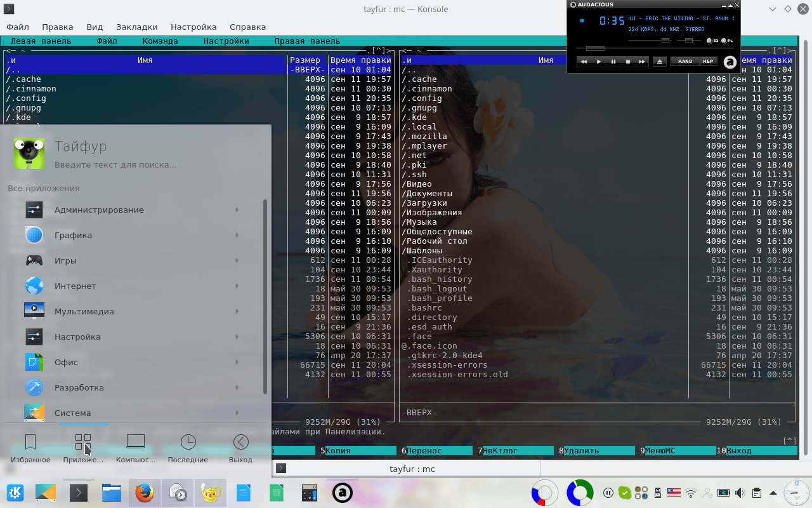Toggle REP repeat in Audacious

tap(708, 62)
